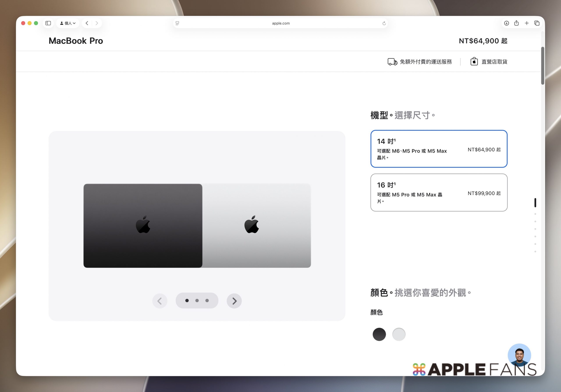Viewport: 561px width, 392px height.
Task: Open the specialist chat avatar
Action: click(x=519, y=355)
